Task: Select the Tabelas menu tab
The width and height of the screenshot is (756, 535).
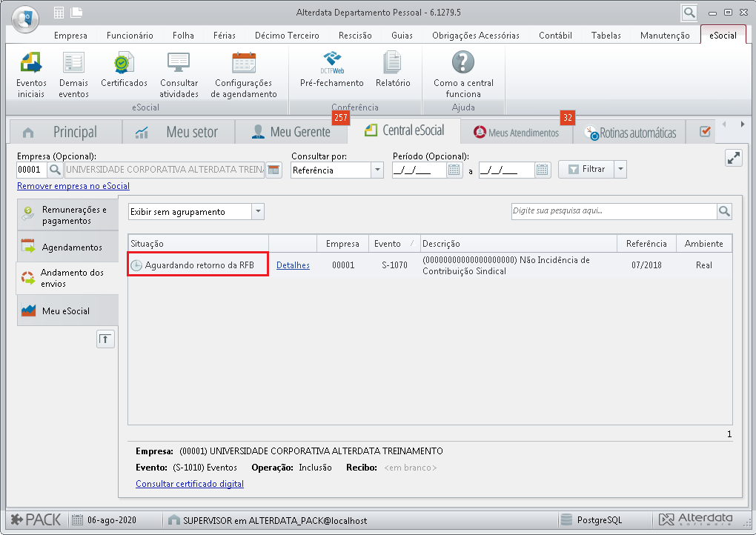Action: [x=606, y=35]
